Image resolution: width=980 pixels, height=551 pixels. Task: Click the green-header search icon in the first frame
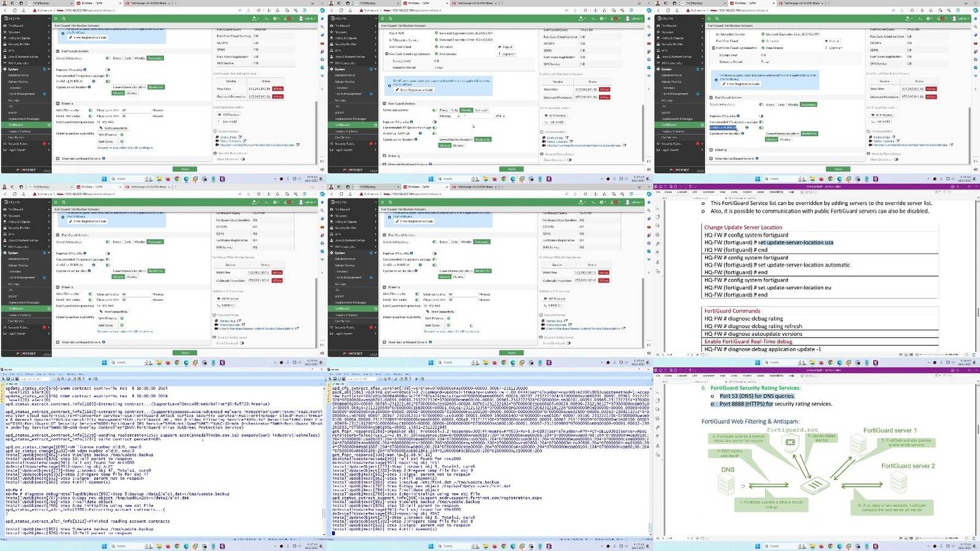tap(64, 18)
